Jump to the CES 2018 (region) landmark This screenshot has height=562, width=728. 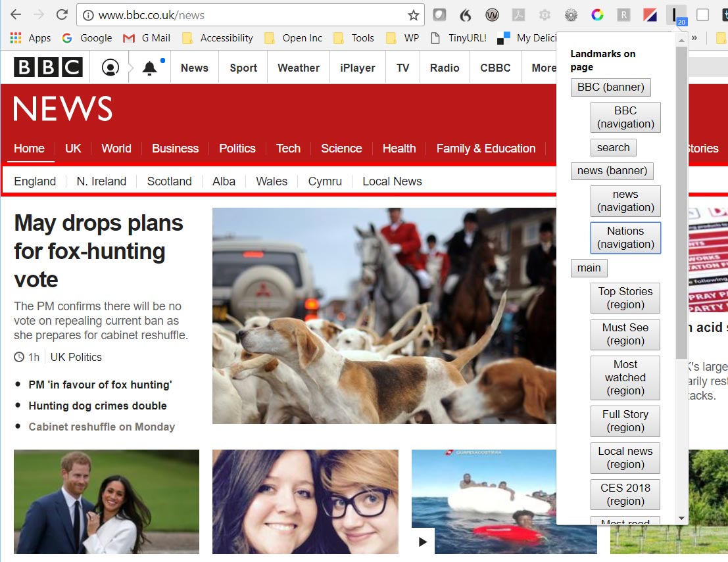625,495
